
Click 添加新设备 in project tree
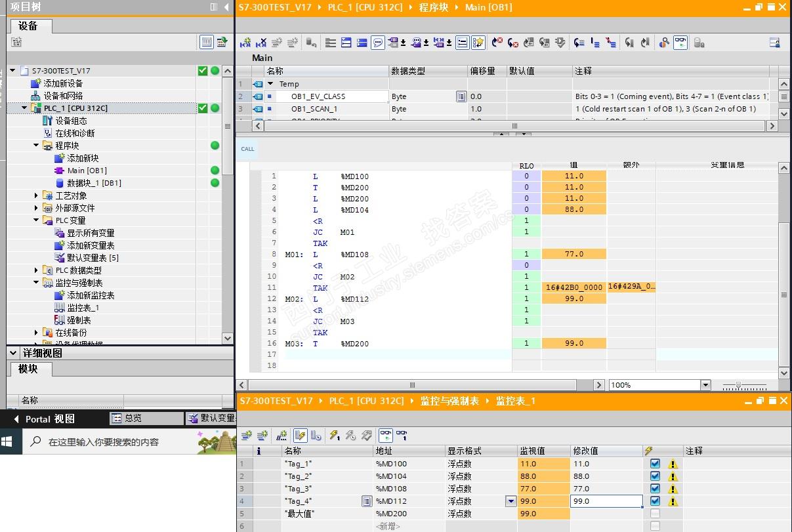click(x=63, y=83)
